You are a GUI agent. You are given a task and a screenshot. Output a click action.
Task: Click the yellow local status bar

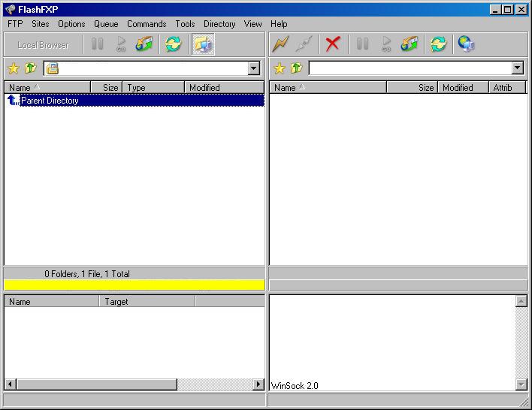point(135,285)
